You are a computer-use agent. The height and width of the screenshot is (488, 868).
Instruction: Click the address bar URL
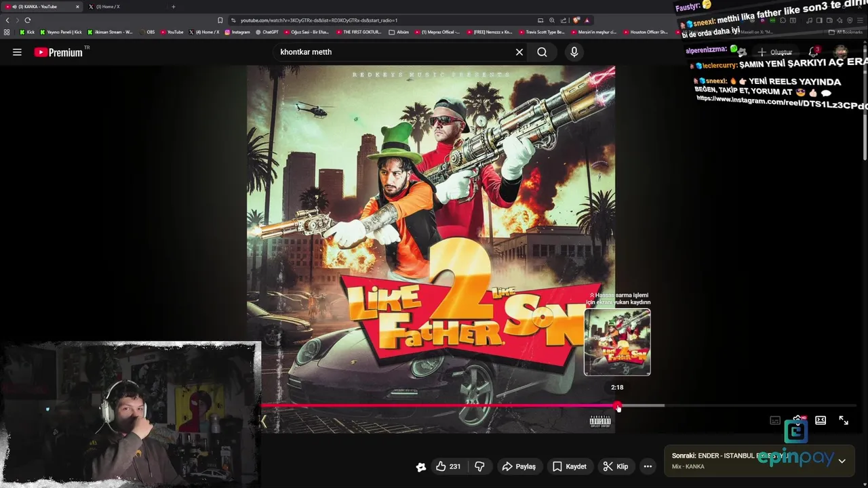pyautogui.click(x=319, y=20)
